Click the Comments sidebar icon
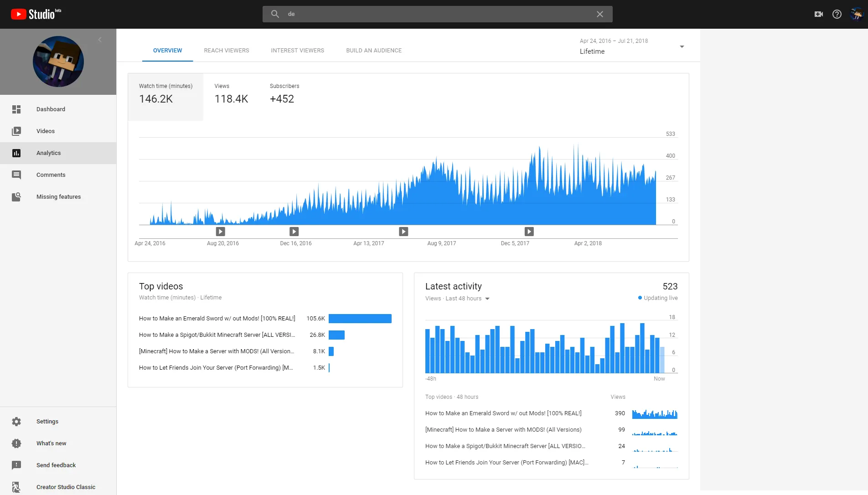The height and width of the screenshot is (495, 868). click(x=16, y=175)
